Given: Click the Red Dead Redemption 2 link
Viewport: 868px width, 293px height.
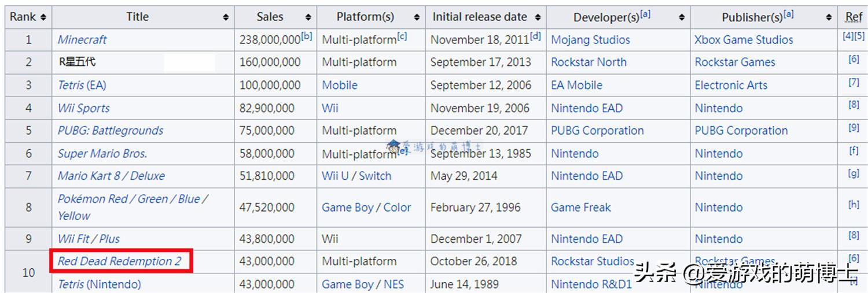Looking at the screenshot, I should pos(120,261).
